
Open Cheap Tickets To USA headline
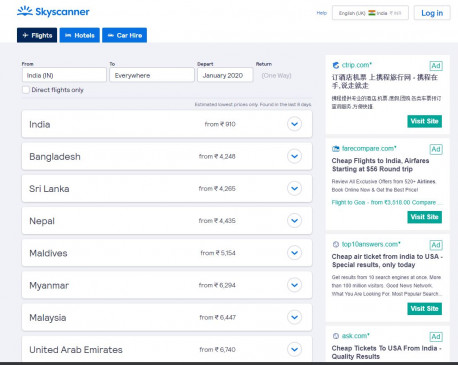click(386, 352)
